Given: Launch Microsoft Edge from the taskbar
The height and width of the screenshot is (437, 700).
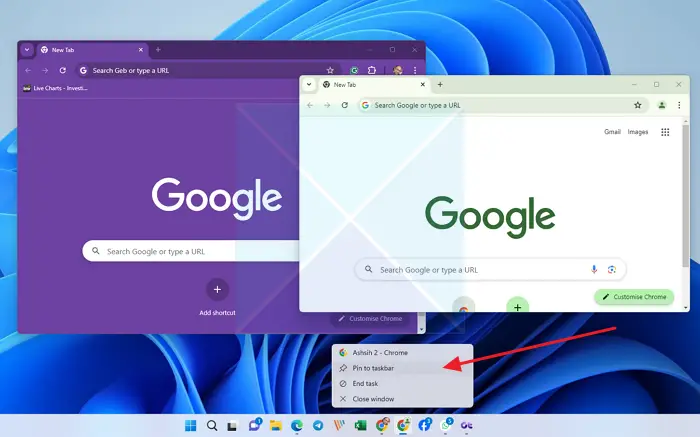Looking at the screenshot, I should 297,426.
